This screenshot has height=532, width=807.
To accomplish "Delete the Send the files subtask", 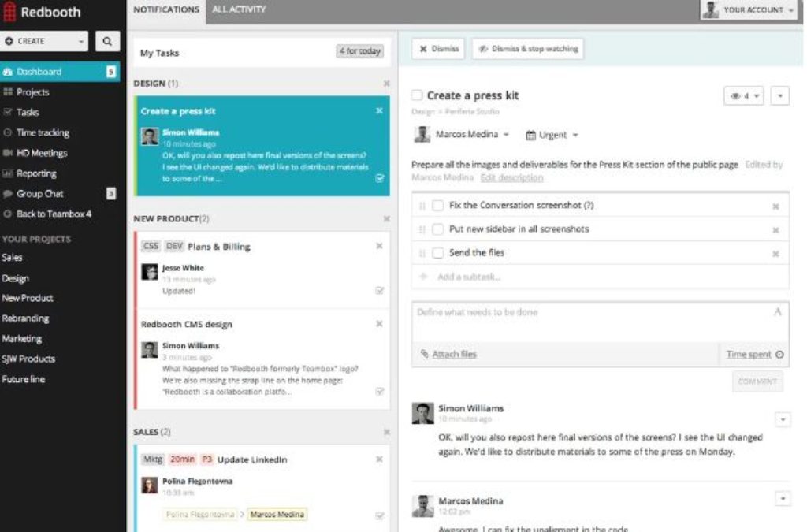I will pyautogui.click(x=775, y=254).
